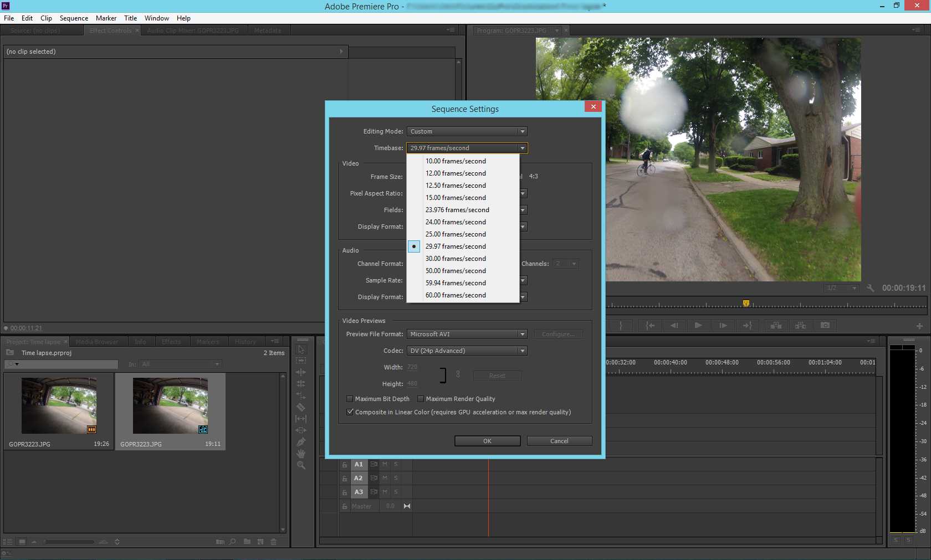Open the Program monitor sequence tab dropdown

(x=556, y=30)
